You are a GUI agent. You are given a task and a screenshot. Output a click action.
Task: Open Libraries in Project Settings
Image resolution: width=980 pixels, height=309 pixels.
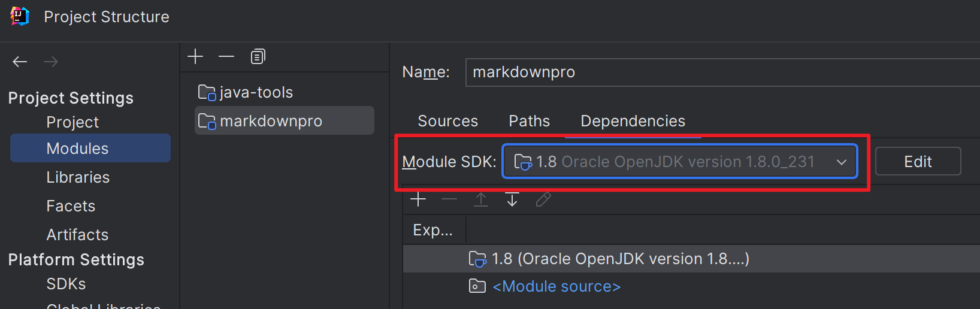[78, 177]
